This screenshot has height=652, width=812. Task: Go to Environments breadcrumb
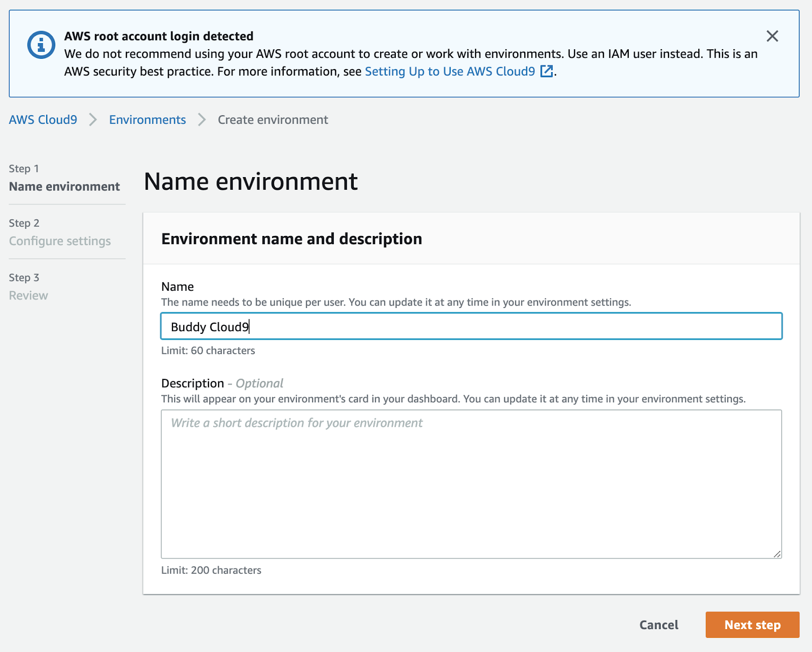(x=148, y=120)
